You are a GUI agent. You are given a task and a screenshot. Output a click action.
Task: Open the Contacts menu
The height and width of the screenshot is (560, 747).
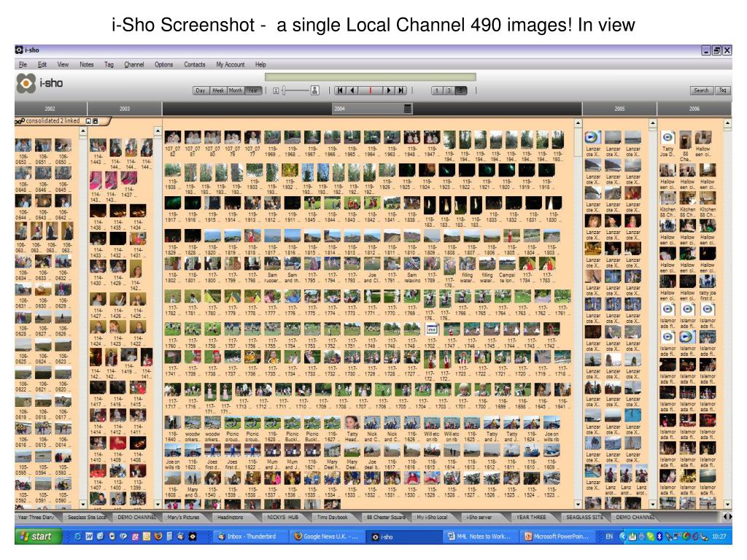(195, 64)
